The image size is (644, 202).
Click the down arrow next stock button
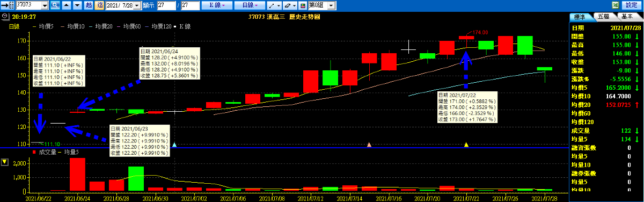78,5
